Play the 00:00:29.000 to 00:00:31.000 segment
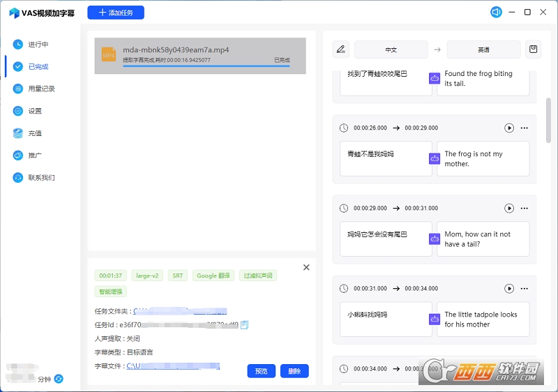Screen dimensions: 558x392 click(509, 208)
